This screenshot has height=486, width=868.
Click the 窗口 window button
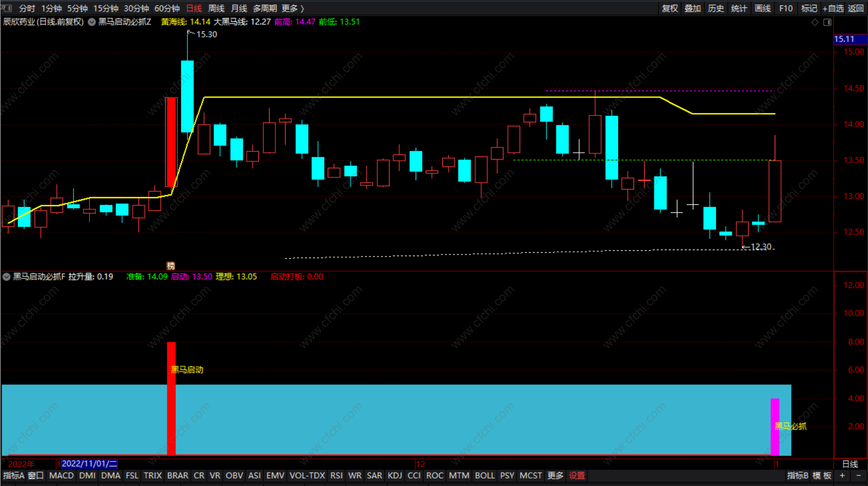tap(36, 476)
